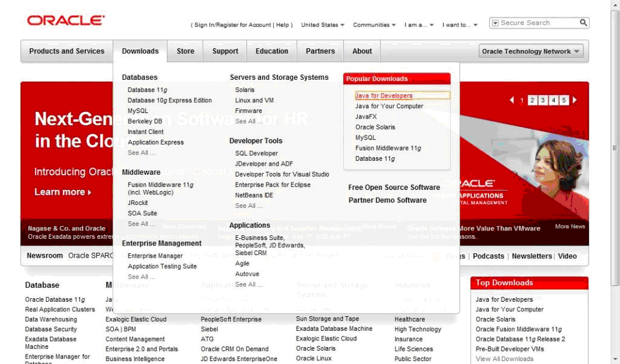Expand the 'I want to...' dropdown
This screenshot has width=620, height=364.
click(460, 25)
